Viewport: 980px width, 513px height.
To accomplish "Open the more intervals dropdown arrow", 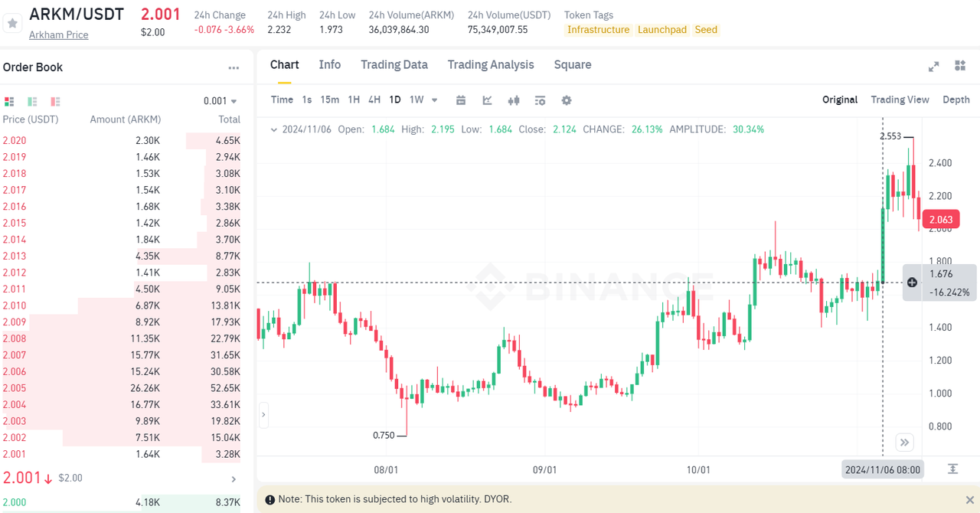I will point(435,100).
